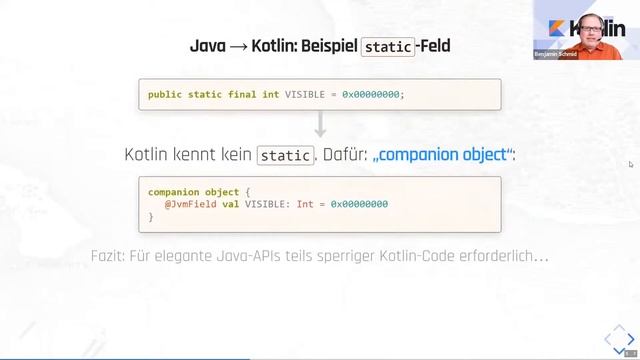640x360 pixels.
Task: Click "val VISIBLE: Int" in Kotlin code
Action: (x=268, y=204)
